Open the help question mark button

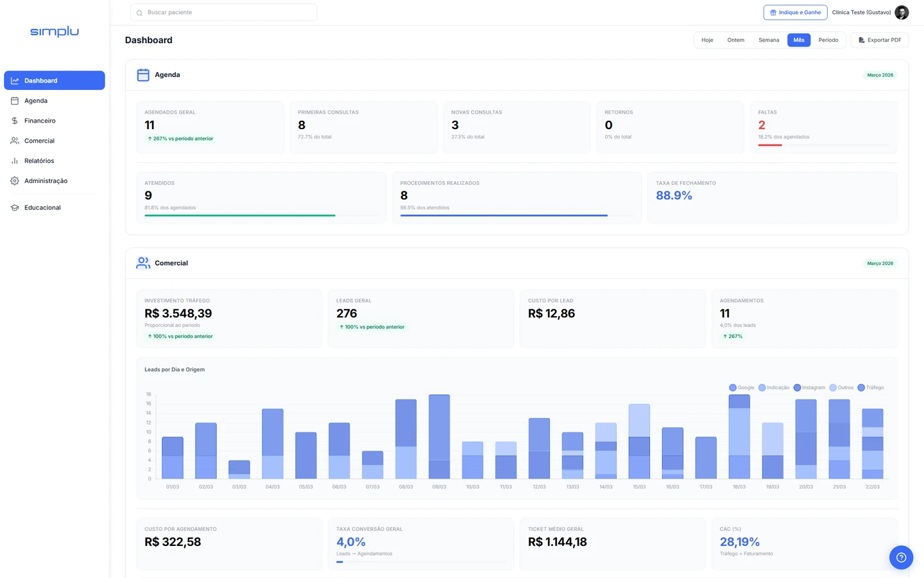[x=901, y=557]
